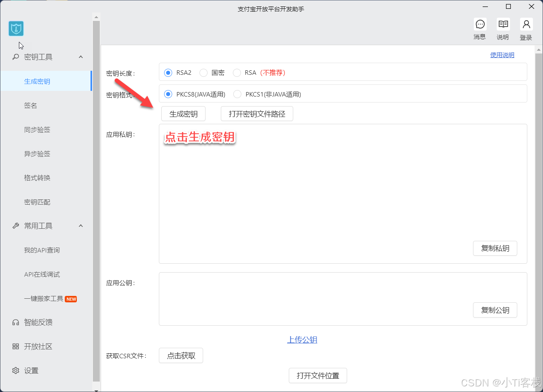Click the 生成密钥 generate button
The image size is (543, 392).
[183, 114]
